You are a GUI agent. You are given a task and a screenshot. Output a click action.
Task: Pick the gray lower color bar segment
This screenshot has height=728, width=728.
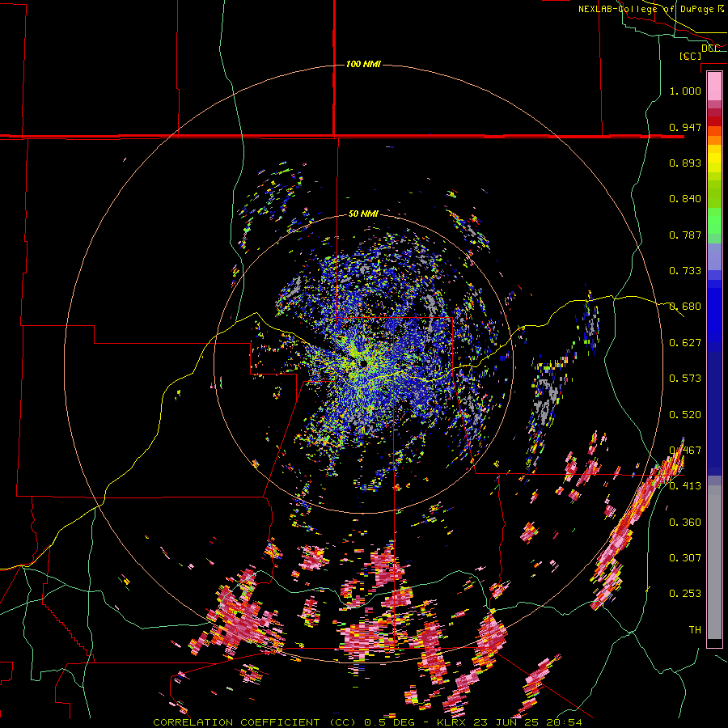pyautogui.click(x=714, y=562)
